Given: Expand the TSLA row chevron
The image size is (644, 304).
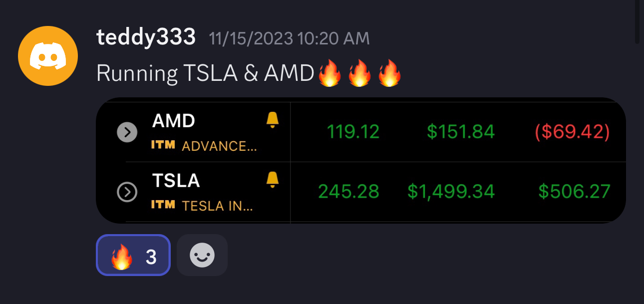Looking at the screenshot, I should click(127, 192).
